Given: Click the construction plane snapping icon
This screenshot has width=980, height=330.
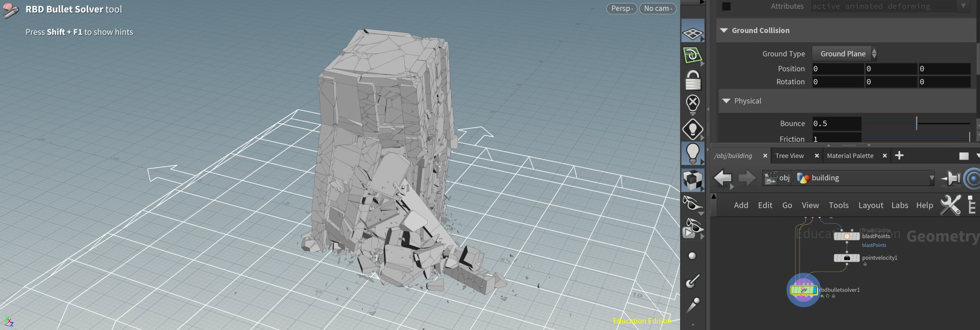Looking at the screenshot, I should tap(692, 55).
